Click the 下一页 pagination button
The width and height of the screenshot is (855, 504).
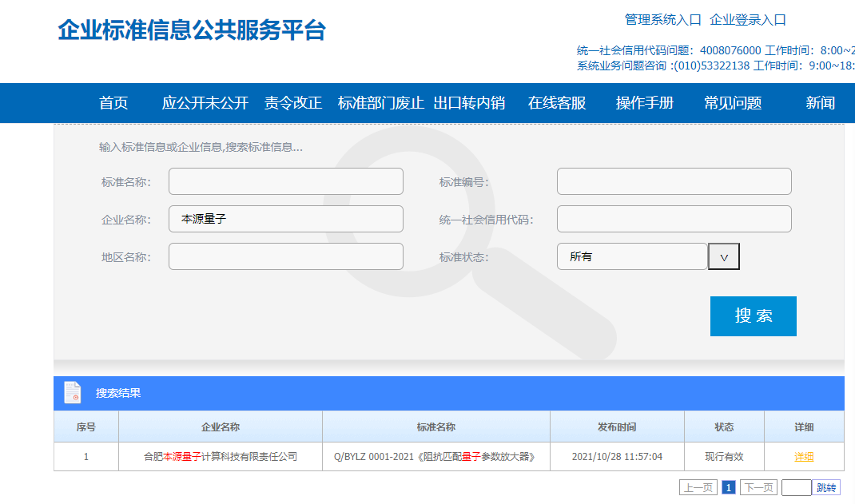coord(758,488)
